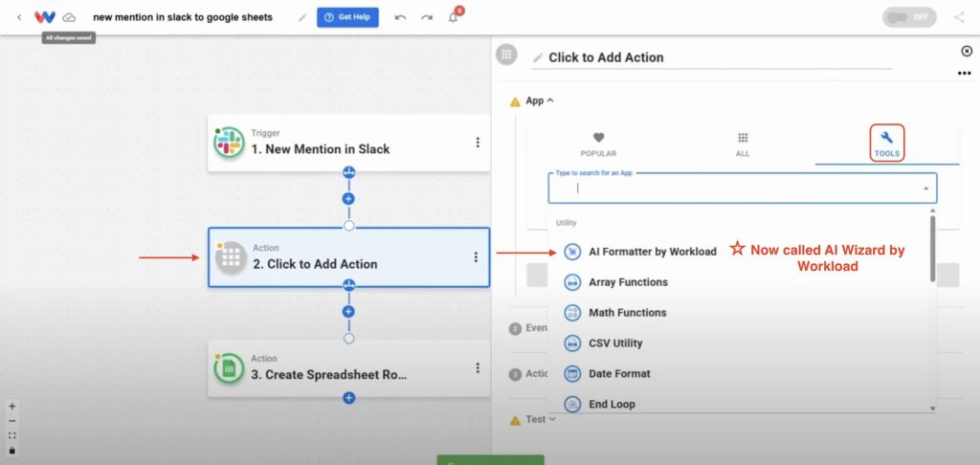The height and width of the screenshot is (465, 980).
Task: Toggle the app search dropdown arrow
Action: click(925, 188)
